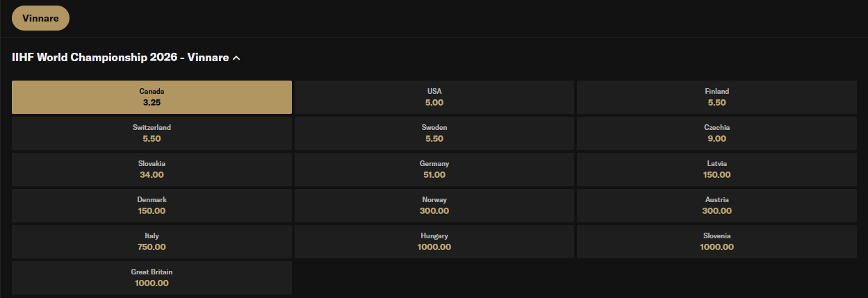The width and height of the screenshot is (868, 298).
Task: Click the IIHF World Championship 2026 heading
Action: click(120, 58)
